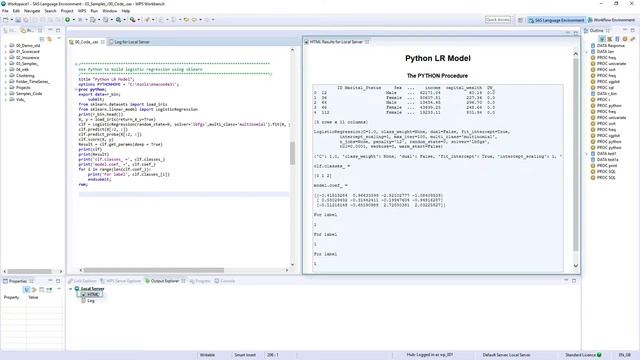Expand the DATA lan node in Outline
Image resolution: width=640 pixels, height=360 pixels.
pos(587,52)
